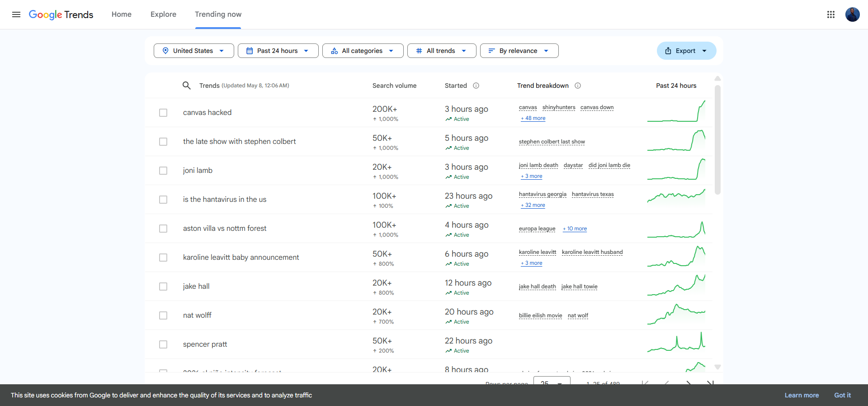The width and height of the screenshot is (868, 406).
Task: Go to the next page of results
Action: [689, 383]
